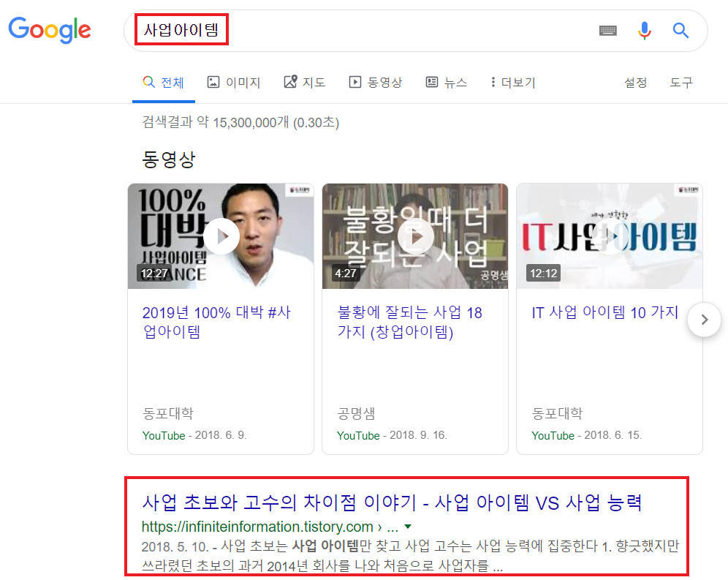This screenshot has height=580, width=728.
Task: Open 설정 settings link
Action: pos(636,82)
